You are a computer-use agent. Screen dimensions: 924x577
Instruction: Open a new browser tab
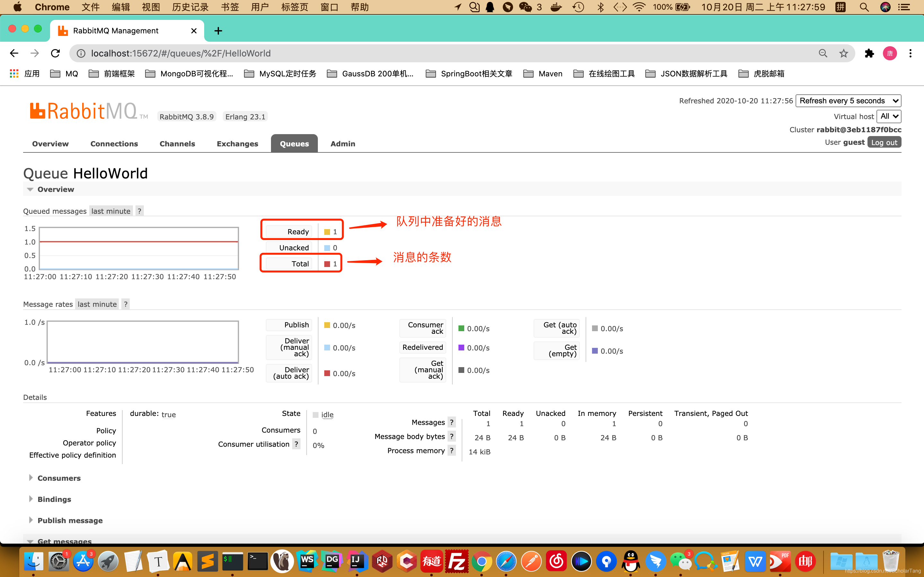218,31
